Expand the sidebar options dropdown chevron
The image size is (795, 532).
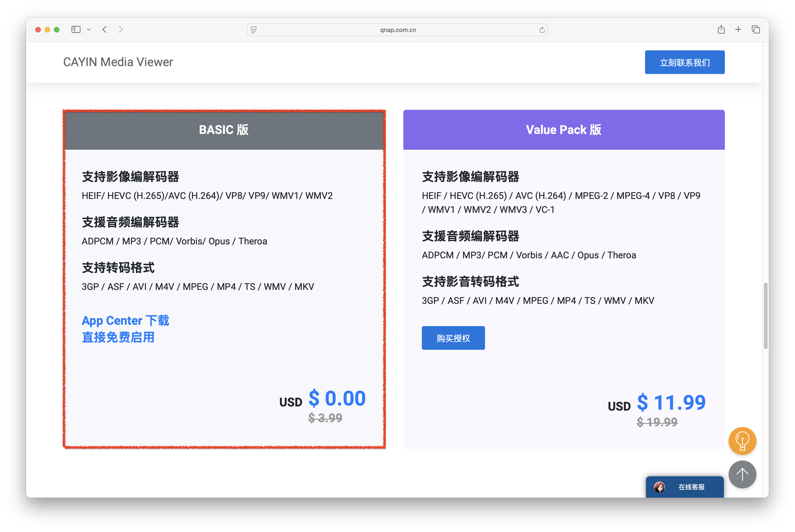click(88, 30)
